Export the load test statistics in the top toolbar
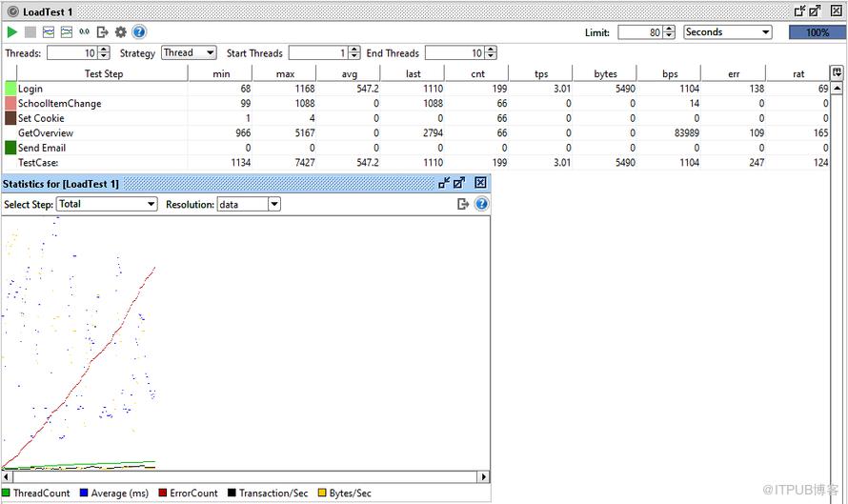The width and height of the screenshot is (848, 504). 102,31
